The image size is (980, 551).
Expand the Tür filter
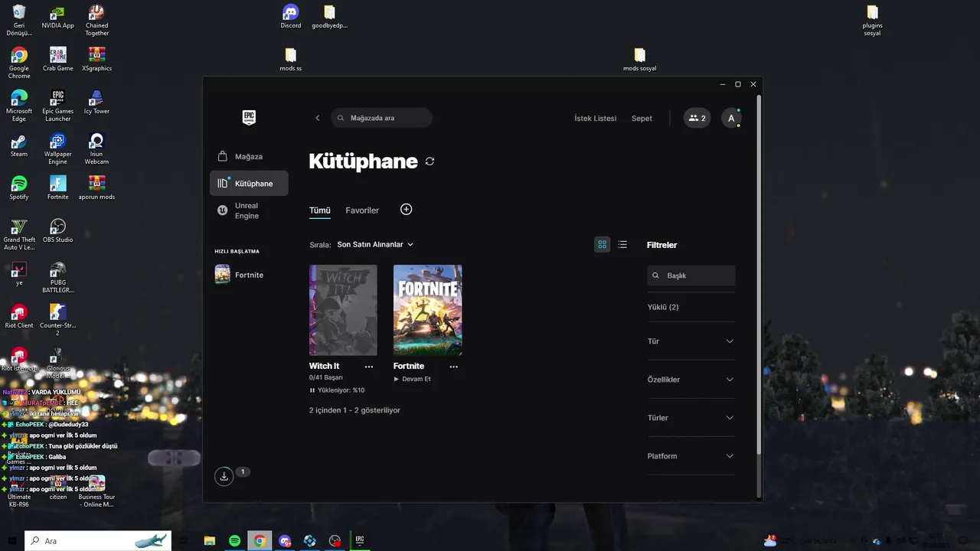(691, 341)
